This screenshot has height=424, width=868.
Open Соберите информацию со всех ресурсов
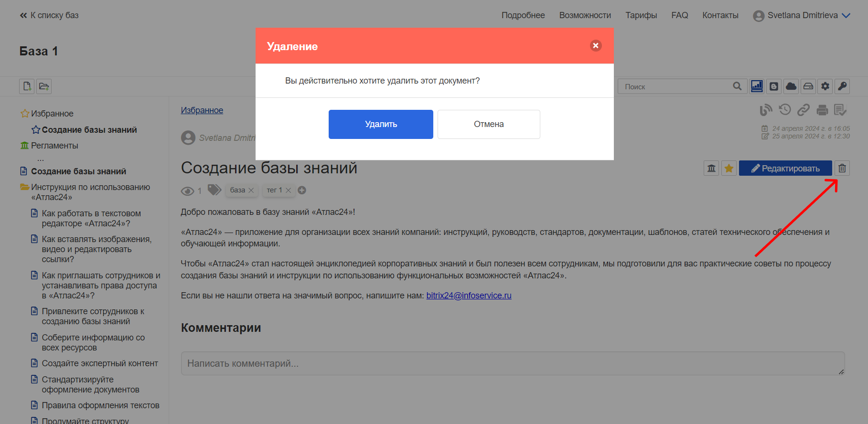click(x=93, y=342)
